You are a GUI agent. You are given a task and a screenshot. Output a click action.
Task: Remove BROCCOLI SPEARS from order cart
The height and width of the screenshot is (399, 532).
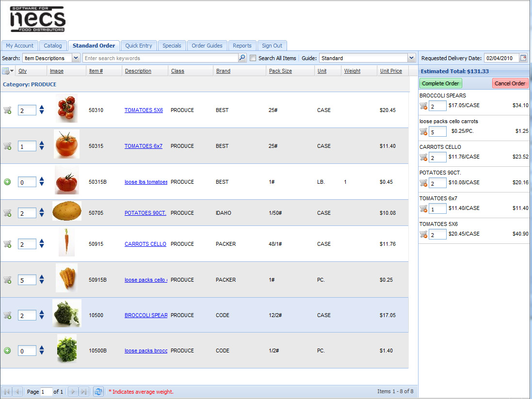pos(423,106)
